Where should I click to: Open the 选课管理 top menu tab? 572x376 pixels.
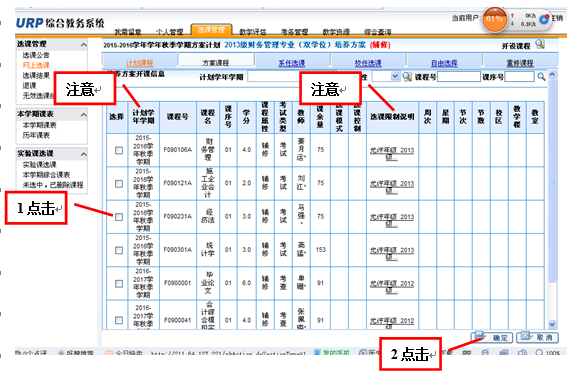pos(211,30)
